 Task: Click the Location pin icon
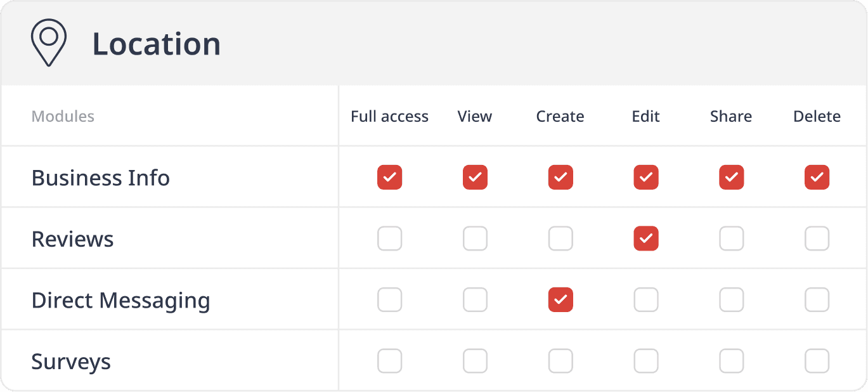(x=49, y=42)
